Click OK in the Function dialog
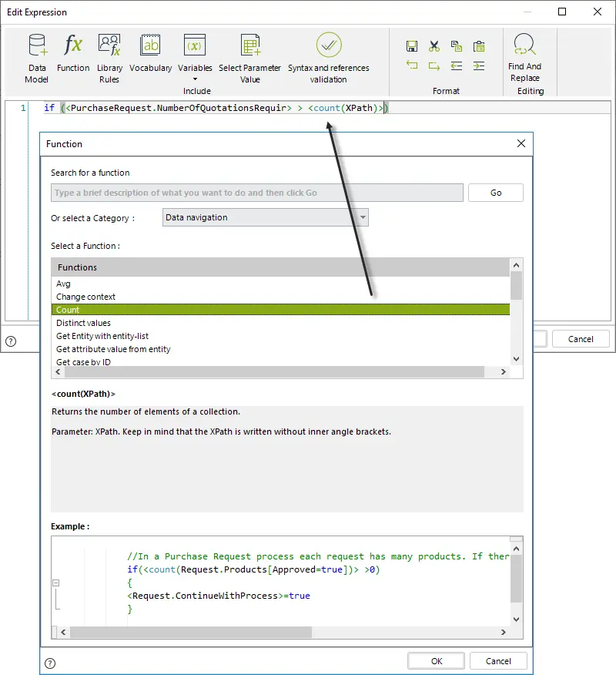 click(436, 661)
